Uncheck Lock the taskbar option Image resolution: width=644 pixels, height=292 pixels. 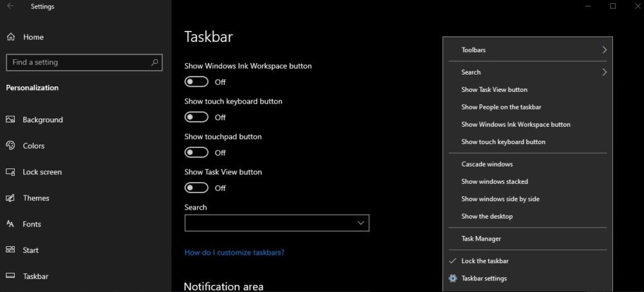tap(485, 261)
